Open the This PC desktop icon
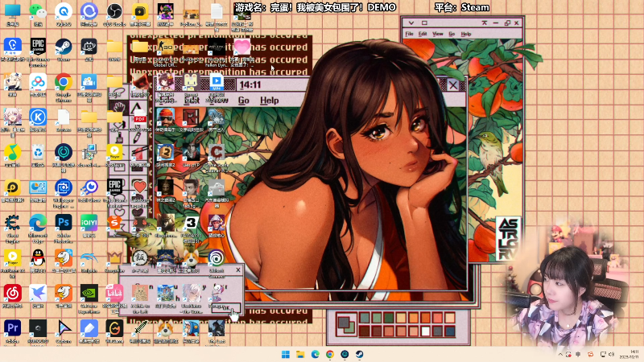 (x=12, y=11)
